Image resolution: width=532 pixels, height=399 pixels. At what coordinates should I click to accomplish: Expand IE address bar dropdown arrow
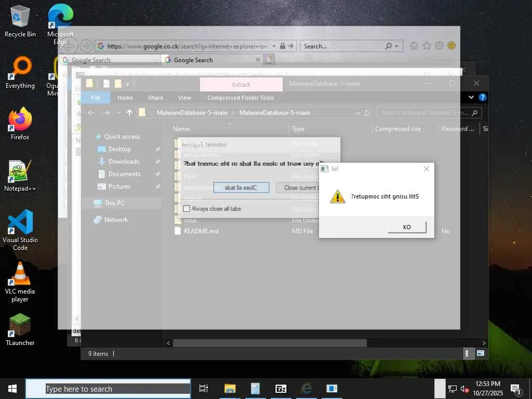tap(274, 46)
